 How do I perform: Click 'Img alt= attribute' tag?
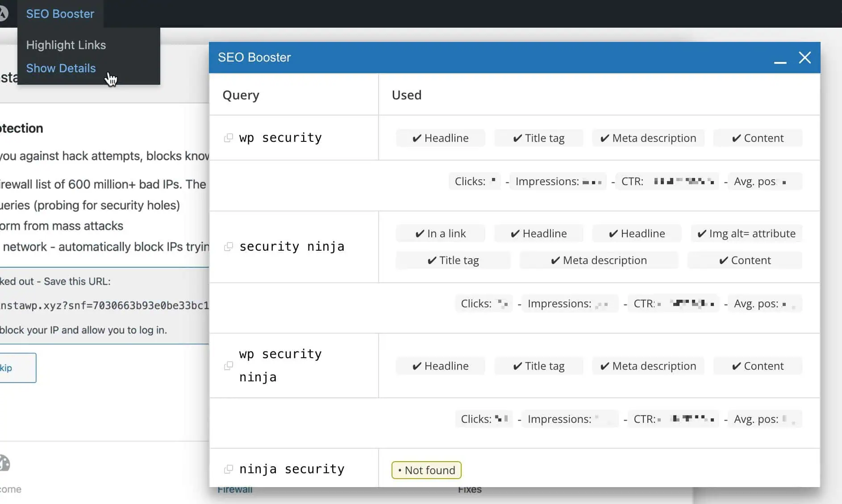(x=746, y=233)
